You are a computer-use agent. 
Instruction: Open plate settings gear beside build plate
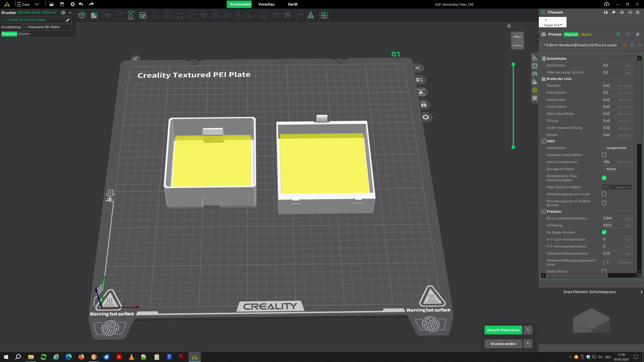[425, 117]
